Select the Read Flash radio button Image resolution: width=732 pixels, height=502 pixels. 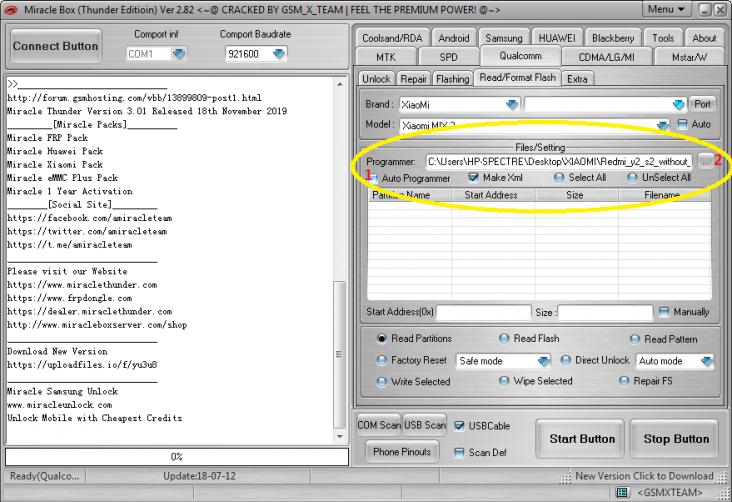504,339
